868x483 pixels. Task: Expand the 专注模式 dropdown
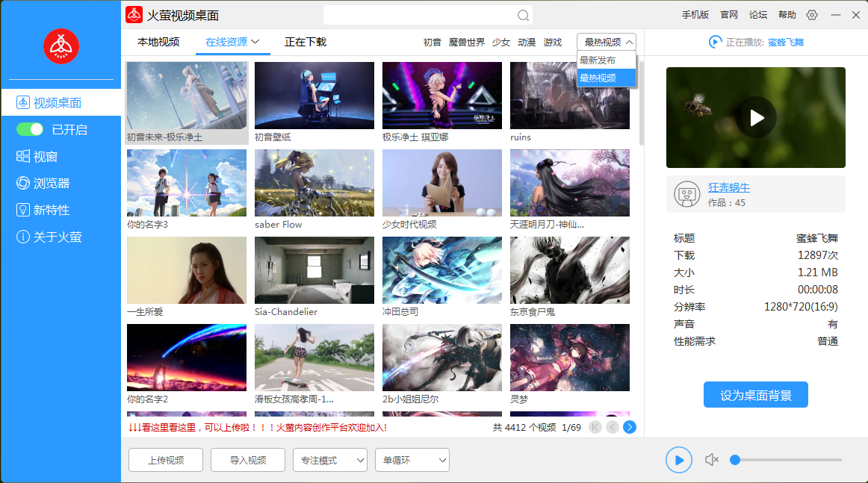(329, 461)
